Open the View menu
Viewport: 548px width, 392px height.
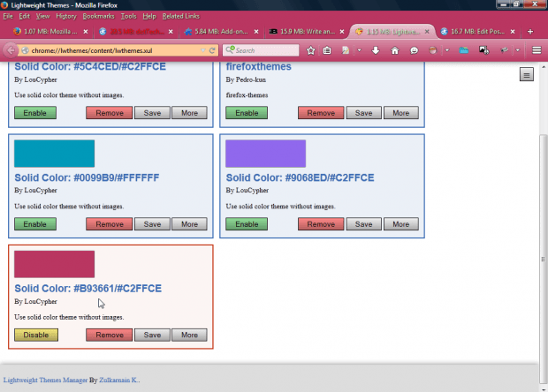[x=42, y=16]
